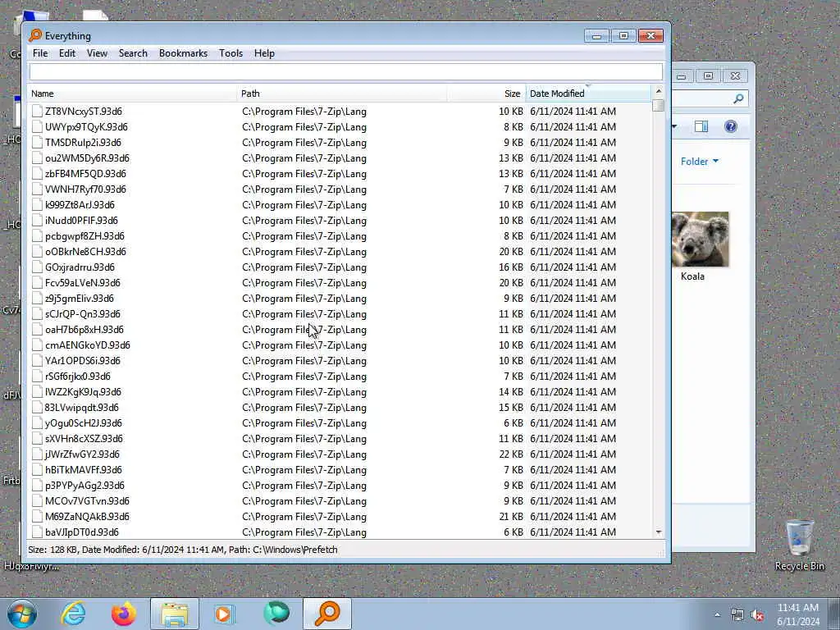The width and height of the screenshot is (840, 630).
Task: Sort by the Date Modified column header
Action: 588,94
